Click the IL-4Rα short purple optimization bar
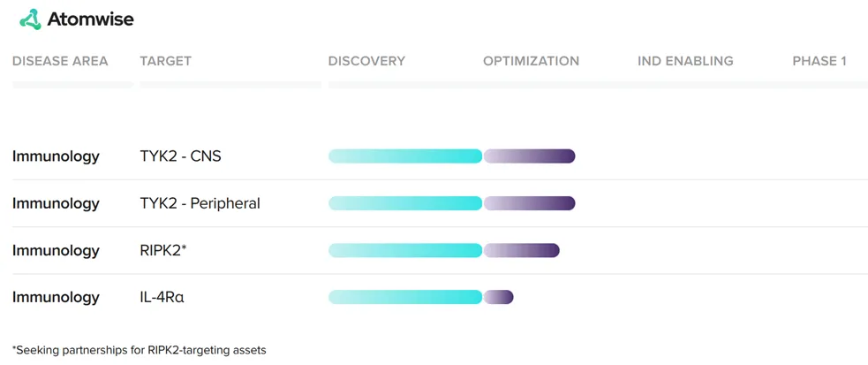This screenshot has width=868, height=365. (499, 297)
